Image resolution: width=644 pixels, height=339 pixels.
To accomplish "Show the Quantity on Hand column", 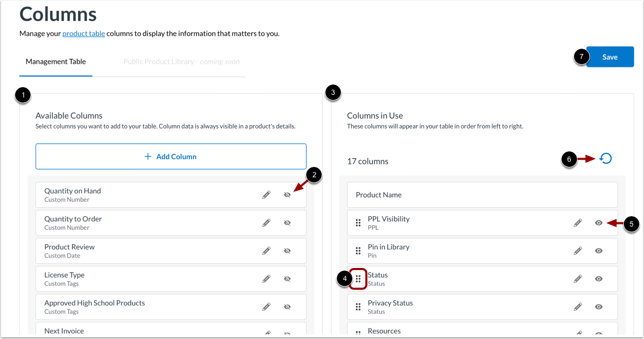I will pyautogui.click(x=287, y=194).
